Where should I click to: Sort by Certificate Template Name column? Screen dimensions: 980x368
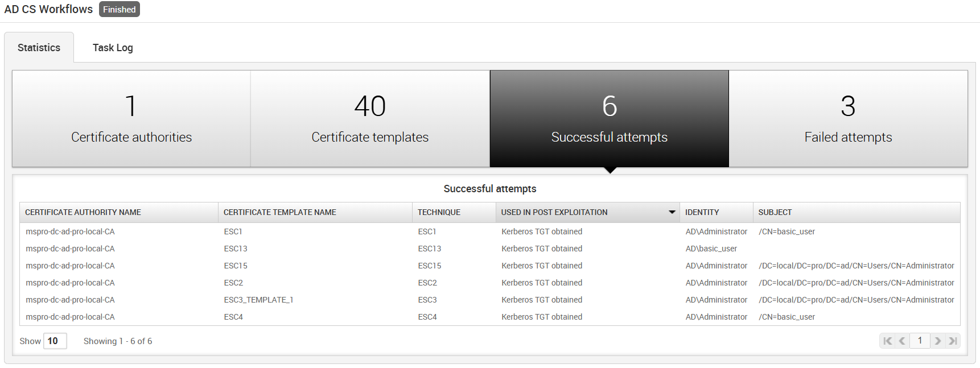pyautogui.click(x=279, y=212)
